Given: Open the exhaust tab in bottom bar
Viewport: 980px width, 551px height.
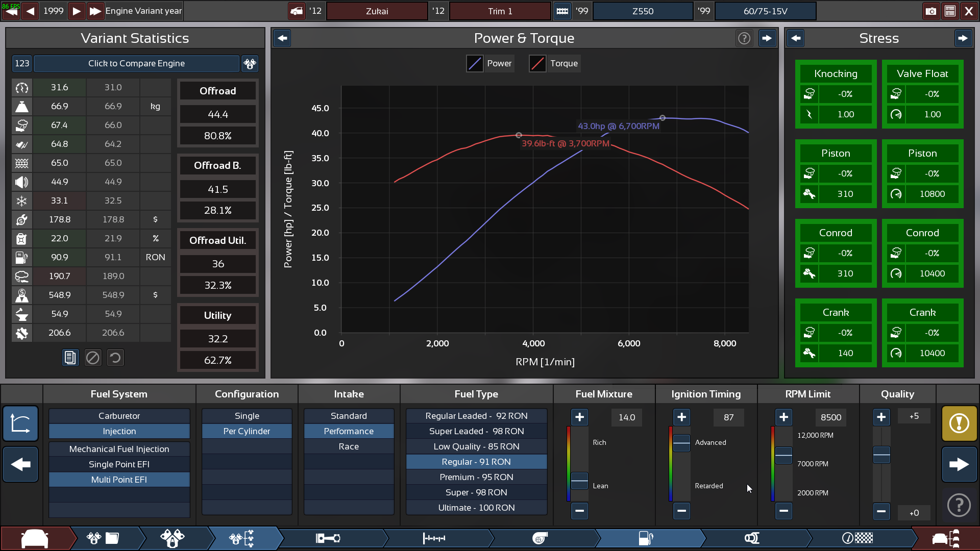Looking at the screenshot, I should point(752,538).
